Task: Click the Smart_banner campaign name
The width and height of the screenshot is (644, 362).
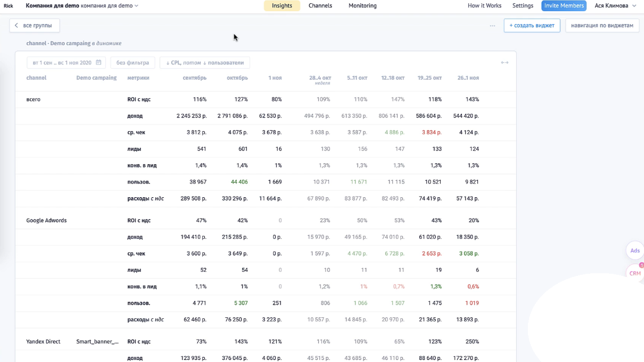Action: tap(97, 342)
